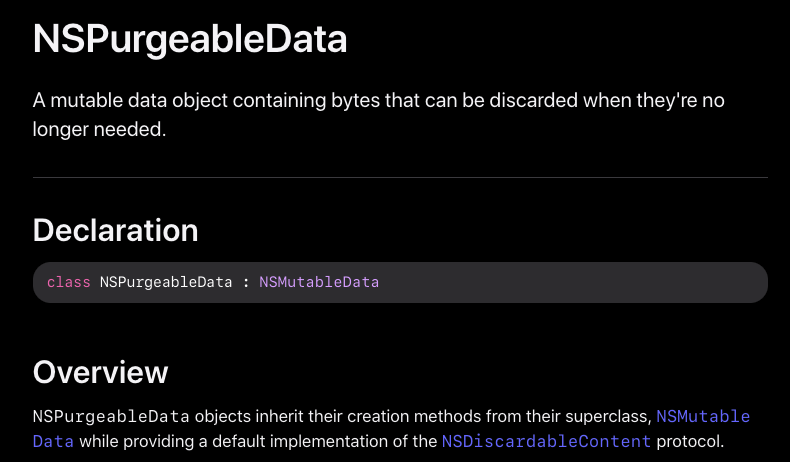
Task: Click the colon in the class declaration
Action: point(246,283)
